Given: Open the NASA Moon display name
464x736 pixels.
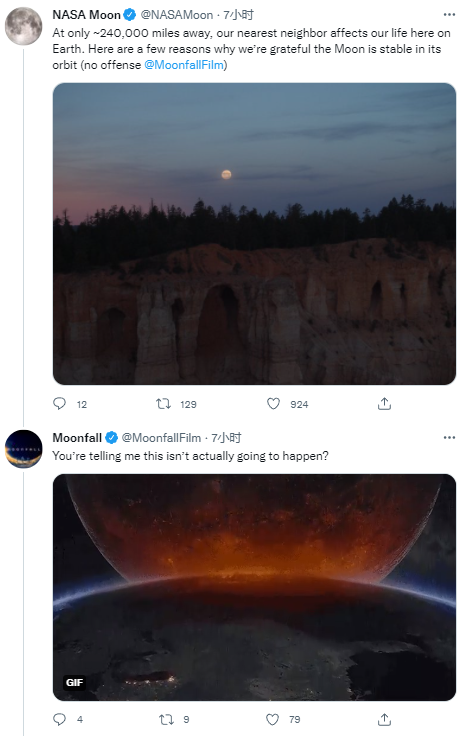Looking at the screenshot, I should (87, 15).
